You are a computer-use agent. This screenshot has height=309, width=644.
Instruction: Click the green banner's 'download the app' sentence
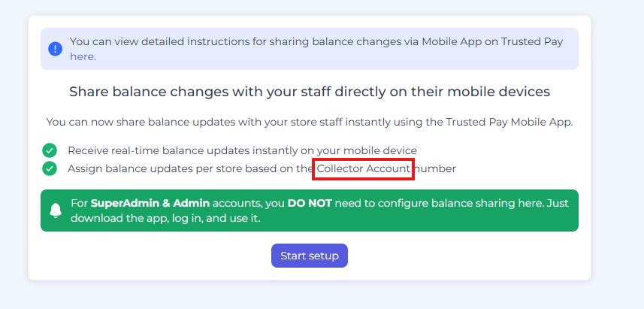(x=165, y=218)
